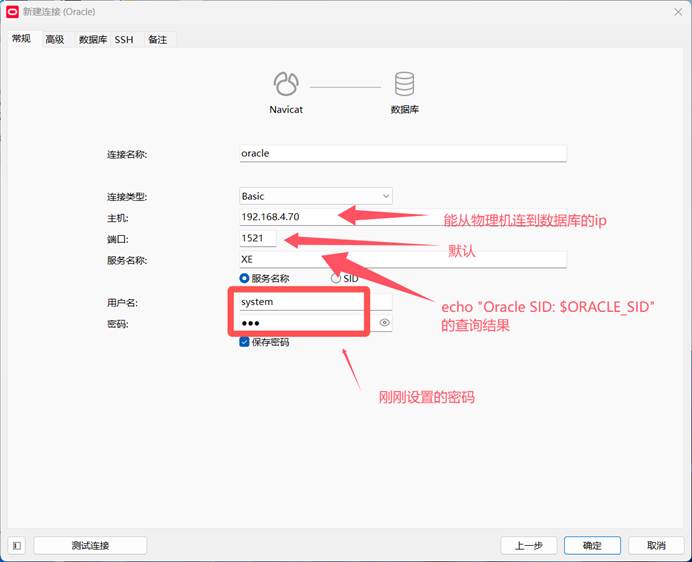
Task: Click the 用户名 field with system
Action: pyautogui.click(x=316, y=302)
